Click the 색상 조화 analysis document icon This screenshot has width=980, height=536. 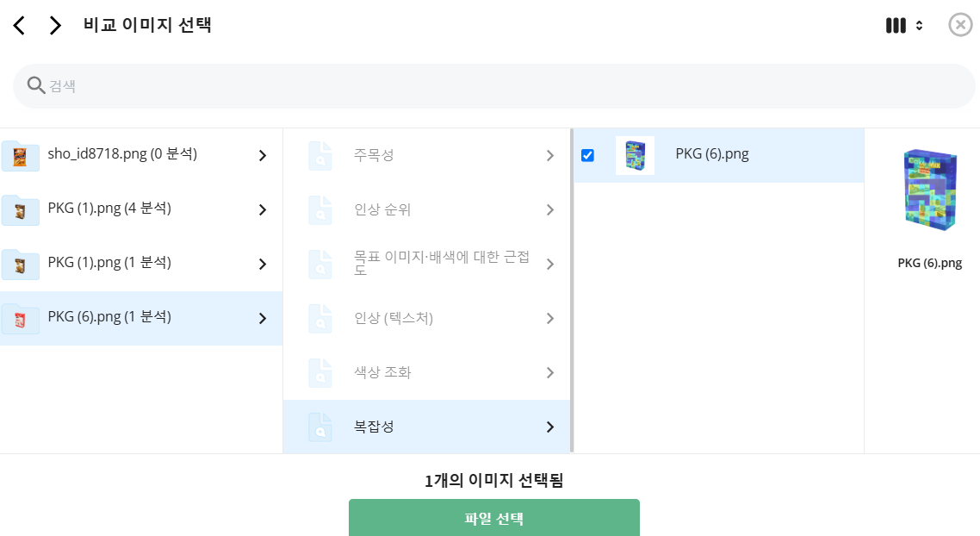tap(320, 373)
